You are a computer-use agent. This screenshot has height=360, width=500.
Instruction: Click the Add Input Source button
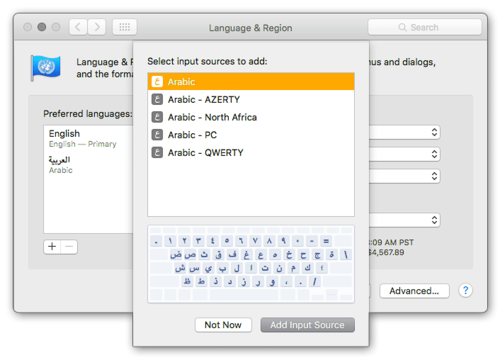pyautogui.click(x=307, y=325)
